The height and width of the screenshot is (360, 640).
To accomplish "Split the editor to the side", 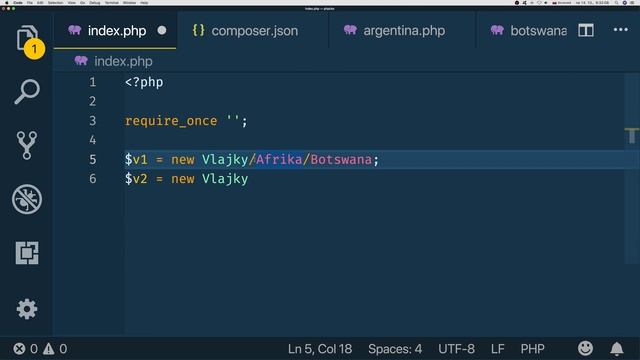I will point(586,30).
